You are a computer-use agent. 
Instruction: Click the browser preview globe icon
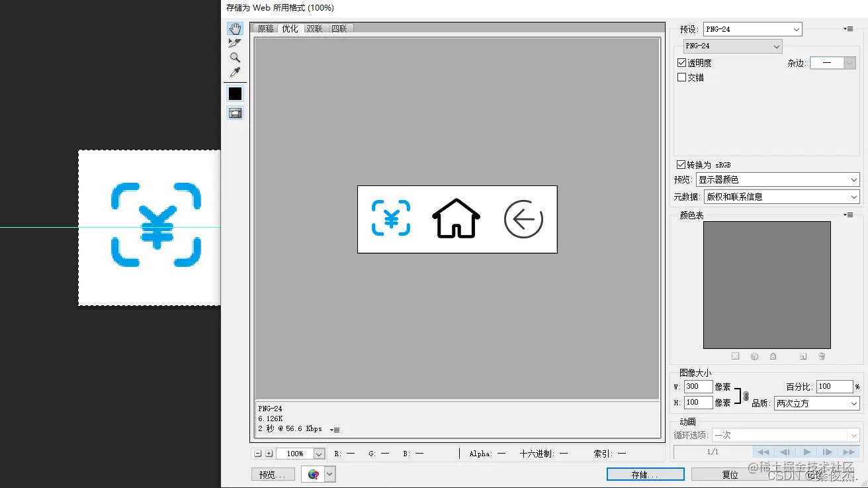click(x=313, y=474)
